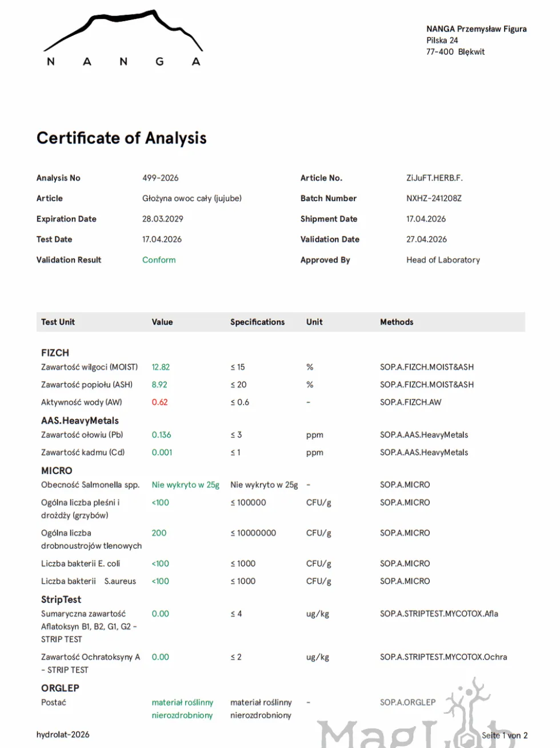Click the Methods column header
Screen dimensions: 560x748
pyautogui.click(x=397, y=322)
